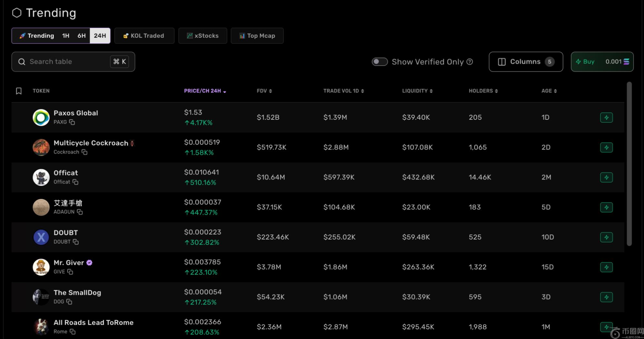Click the Buy amount button

click(x=602, y=62)
